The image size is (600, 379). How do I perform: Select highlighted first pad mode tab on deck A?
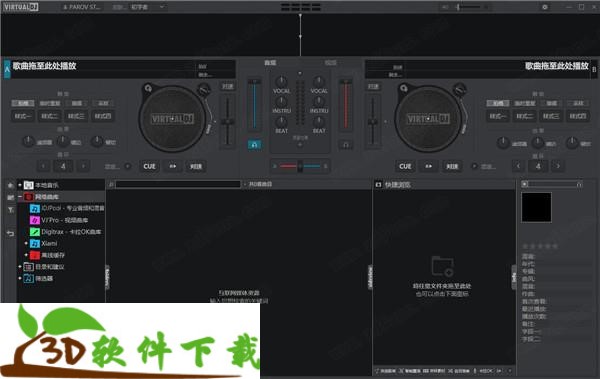[x=23, y=103]
